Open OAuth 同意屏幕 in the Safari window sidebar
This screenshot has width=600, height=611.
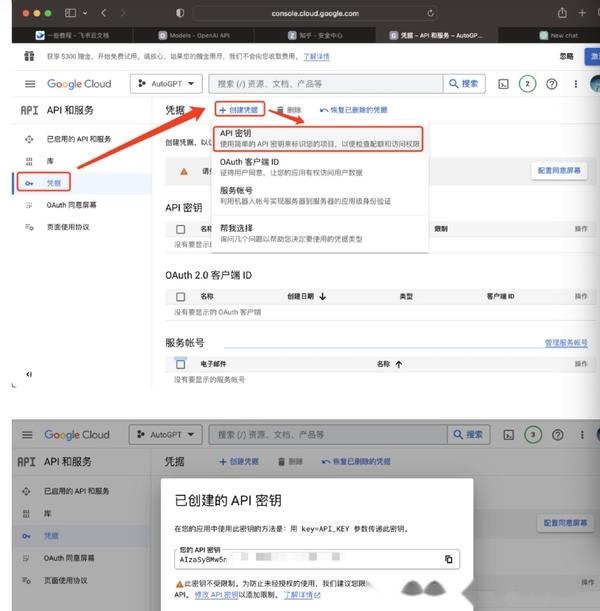(71, 205)
